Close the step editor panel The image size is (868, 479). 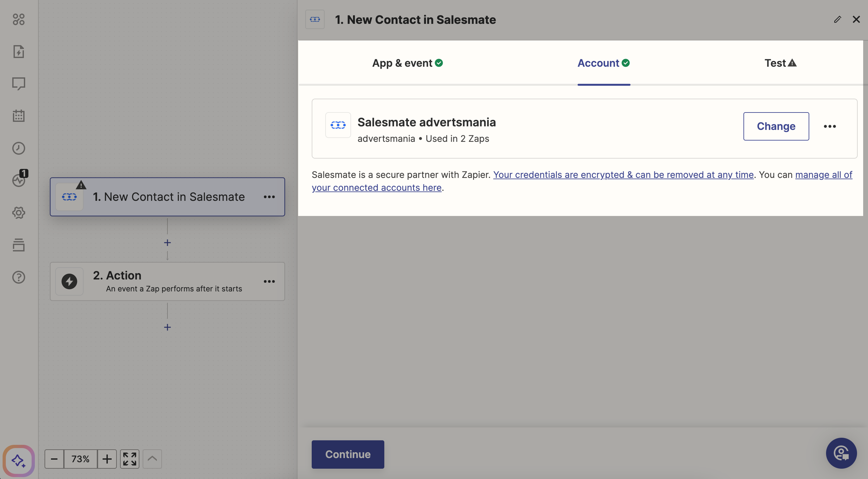(856, 20)
